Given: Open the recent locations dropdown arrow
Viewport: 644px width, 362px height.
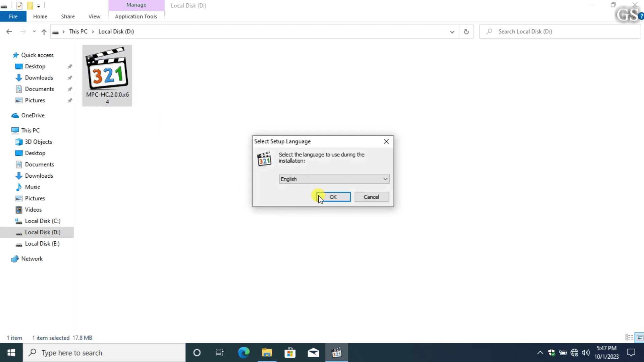Looking at the screenshot, I should (x=34, y=32).
